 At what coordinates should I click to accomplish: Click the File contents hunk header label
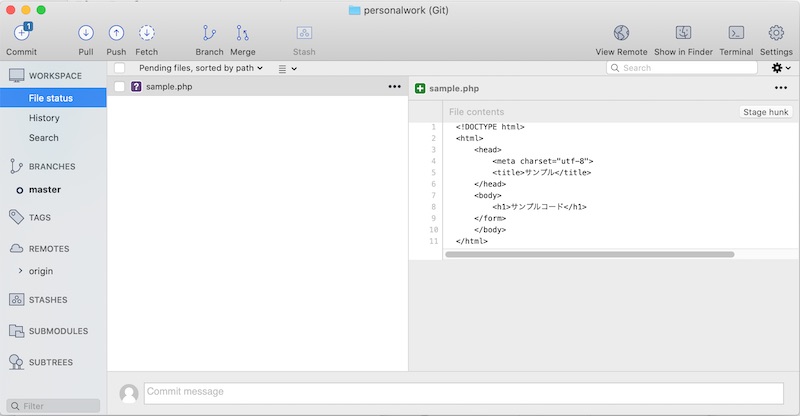click(x=476, y=112)
